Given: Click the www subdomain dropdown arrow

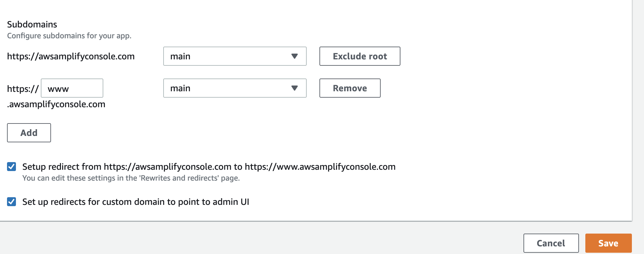Looking at the screenshot, I should pos(295,88).
